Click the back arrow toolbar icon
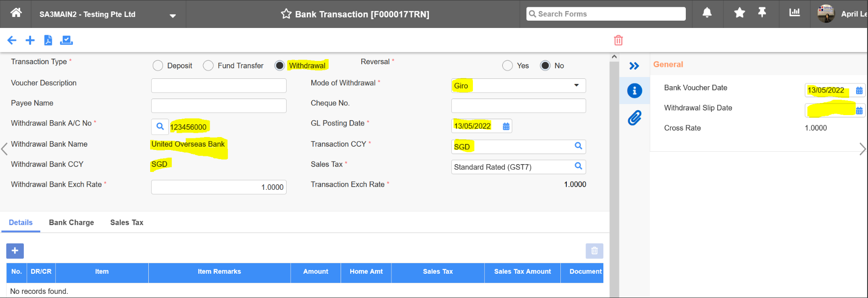This screenshot has height=298, width=868. [12, 40]
